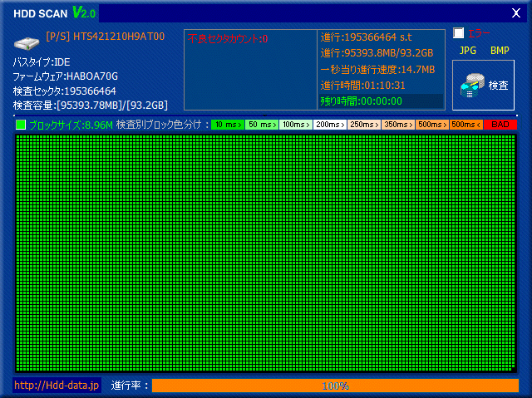This screenshot has width=532, height=398.
Task: Click the バスタイプ:IDE text
Action: click(x=42, y=62)
